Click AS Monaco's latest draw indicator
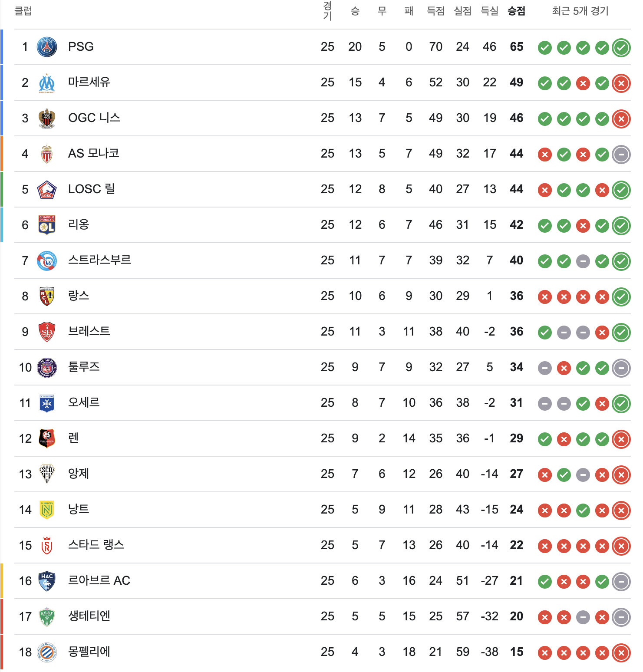The width and height of the screenshot is (643, 672). pos(621,154)
